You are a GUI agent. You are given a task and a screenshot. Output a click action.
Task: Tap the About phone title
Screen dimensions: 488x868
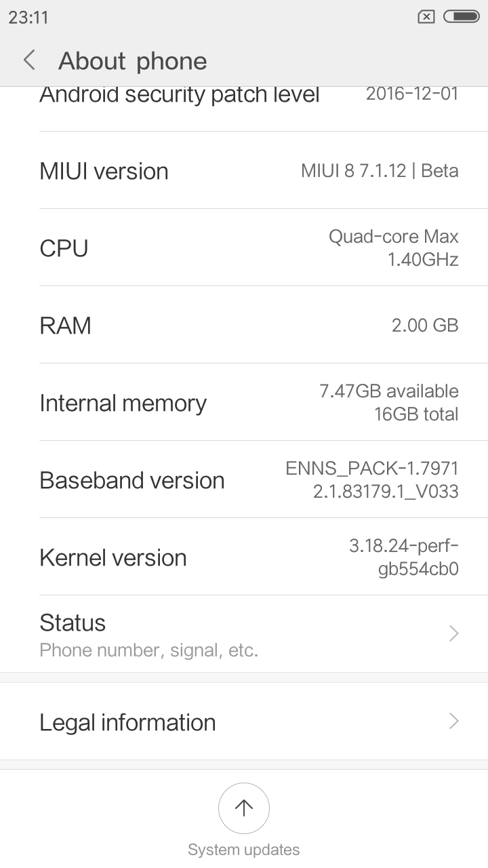[x=132, y=61]
